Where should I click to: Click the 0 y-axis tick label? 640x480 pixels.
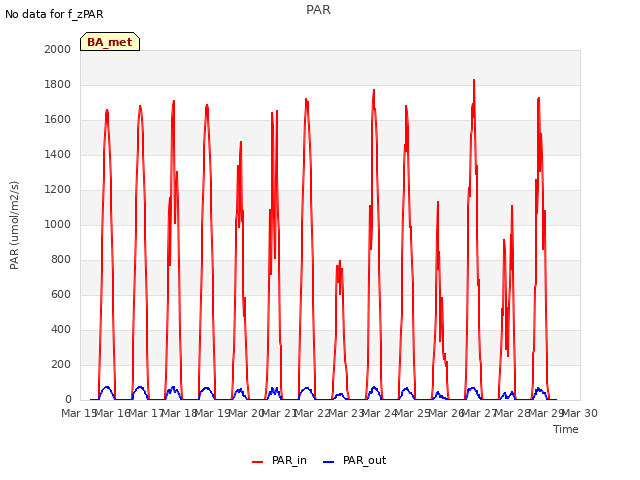68,400
